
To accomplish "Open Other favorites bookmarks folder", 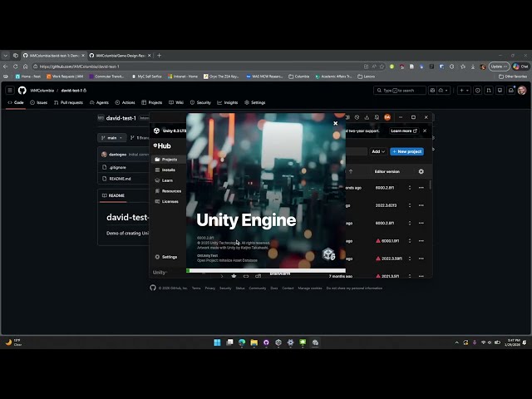I will (x=513, y=76).
